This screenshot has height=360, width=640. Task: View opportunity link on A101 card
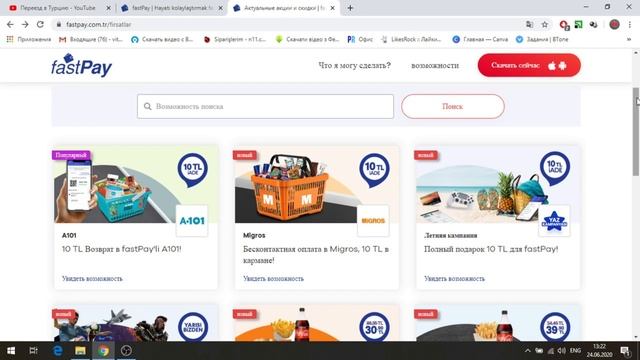(x=92, y=279)
